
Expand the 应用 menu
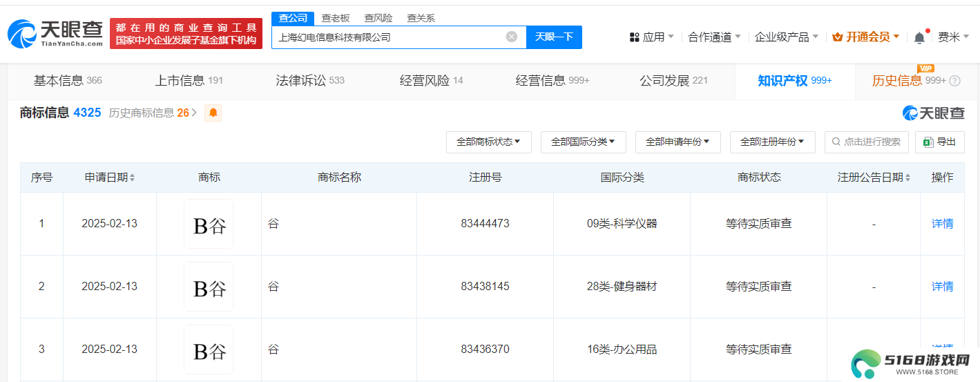pyautogui.click(x=652, y=37)
